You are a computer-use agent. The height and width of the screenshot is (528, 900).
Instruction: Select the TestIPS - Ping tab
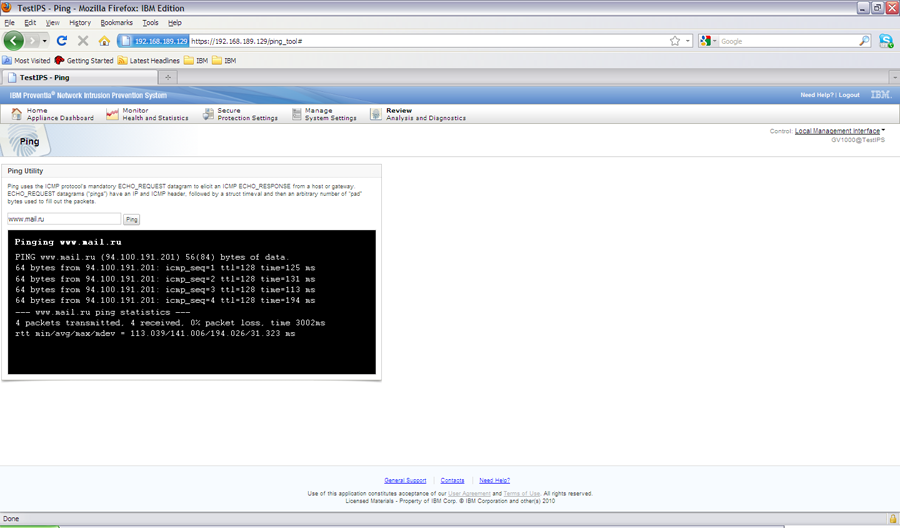(x=79, y=77)
